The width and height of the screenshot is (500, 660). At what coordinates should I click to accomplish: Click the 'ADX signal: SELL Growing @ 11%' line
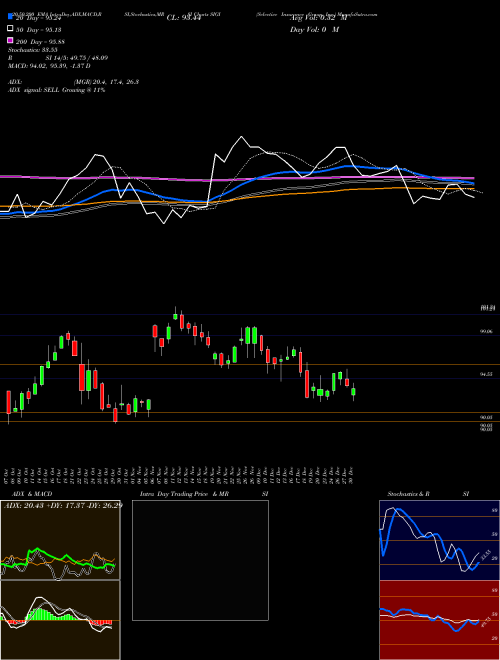[x=56, y=90]
